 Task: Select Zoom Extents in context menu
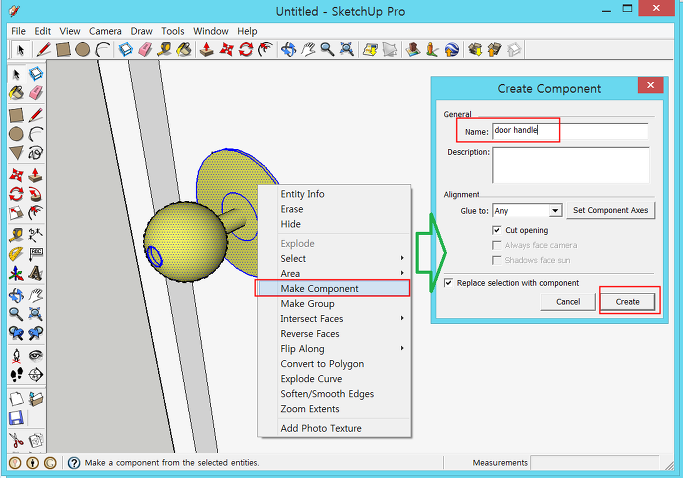tap(334, 409)
